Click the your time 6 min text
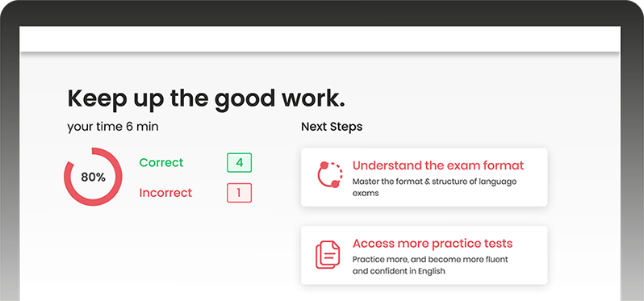The height and width of the screenshot is (301, 644). [113, 127]
